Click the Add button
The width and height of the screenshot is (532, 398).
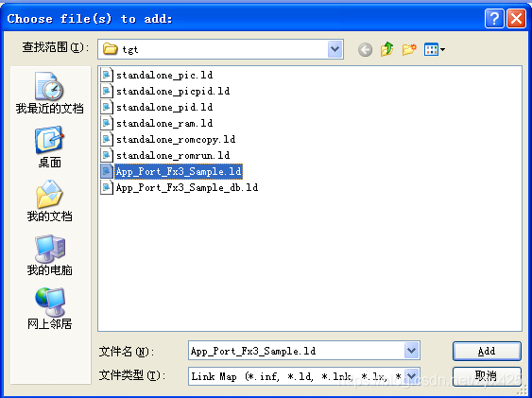point(487,351)
